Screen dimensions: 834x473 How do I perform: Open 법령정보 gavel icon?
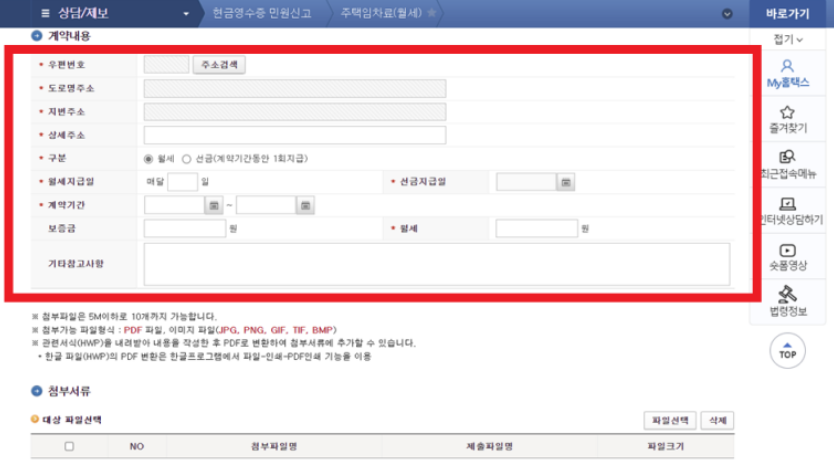pos(787,294)
